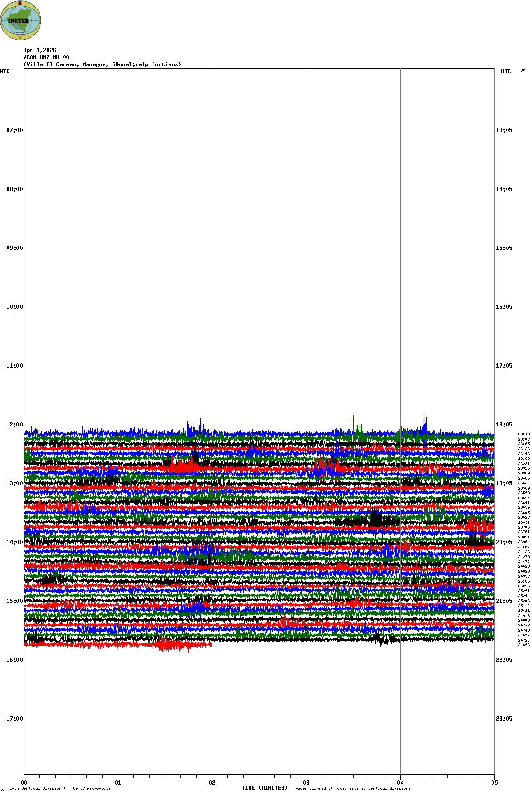This screenshot has height=795, width=532.
Task: Select the 12:00 local time marker
Action: click(14, 425)
